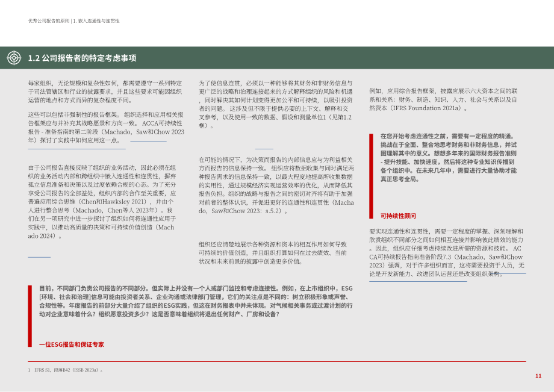This screenshot has height=392, width=554.
Task: Click the paragraph starting "要实现连通性和连贯性"
Action: pos(447,252)
